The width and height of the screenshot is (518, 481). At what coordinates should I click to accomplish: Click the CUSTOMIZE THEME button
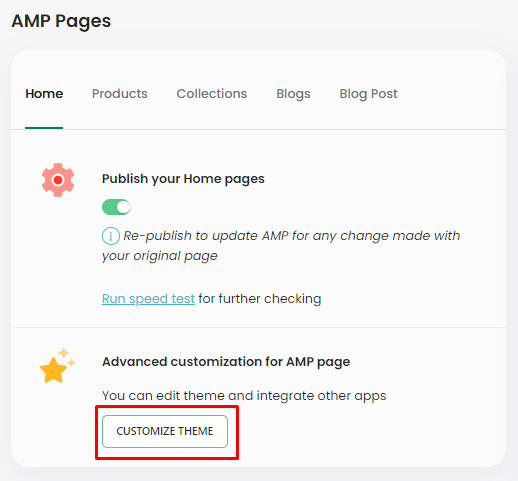[165, 431]
